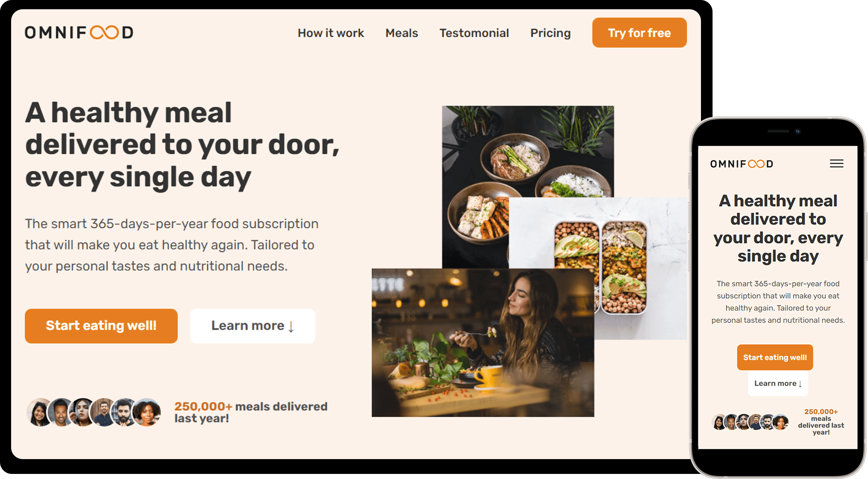Open the How it work nav link
The width and height of the screenshot is (868, 479).
[x=331, y=33]
